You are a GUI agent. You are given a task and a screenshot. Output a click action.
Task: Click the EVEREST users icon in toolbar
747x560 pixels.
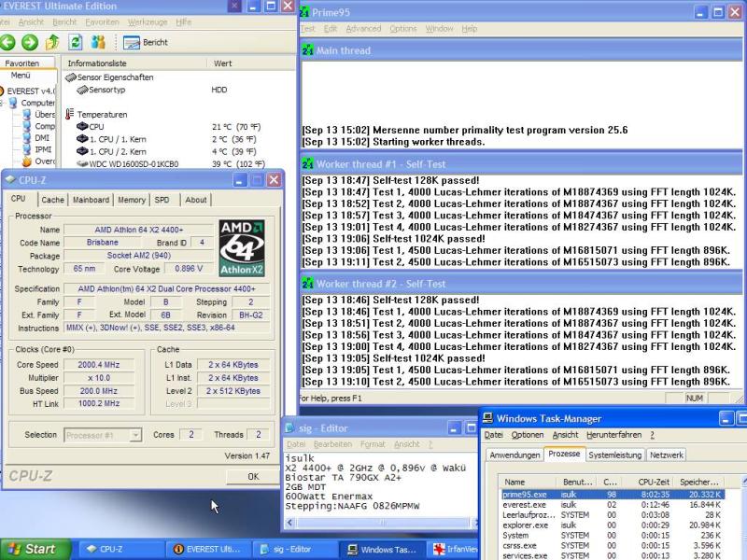click(x=98, y=42)
